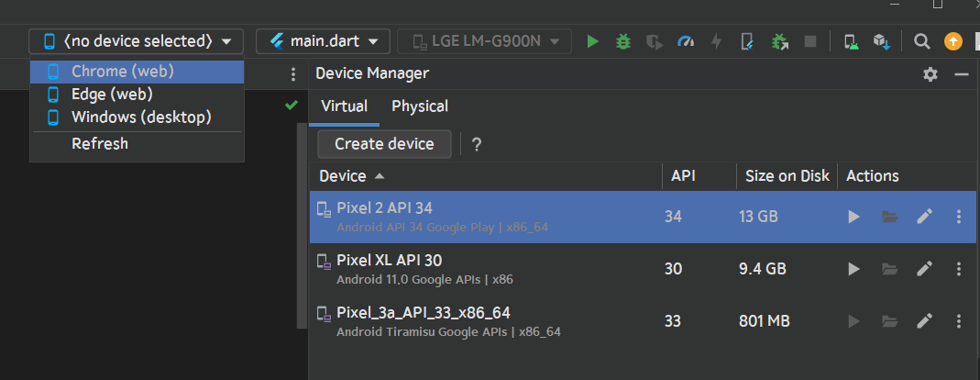This screenshot has height=380, width=980.
Task: Open Pixel 2 API 34 folder on disk
Action: tap(889, 217)
